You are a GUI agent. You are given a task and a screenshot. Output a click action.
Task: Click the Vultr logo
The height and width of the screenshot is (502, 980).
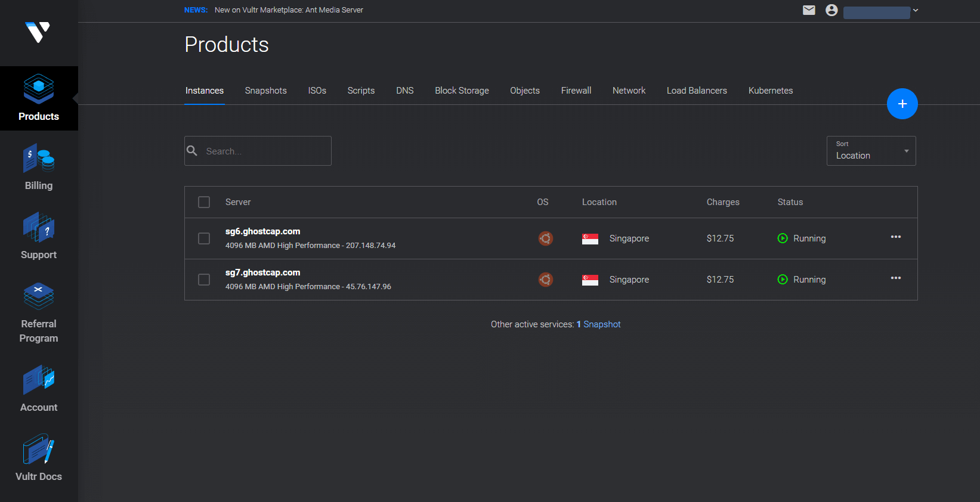tap(38, 32)
